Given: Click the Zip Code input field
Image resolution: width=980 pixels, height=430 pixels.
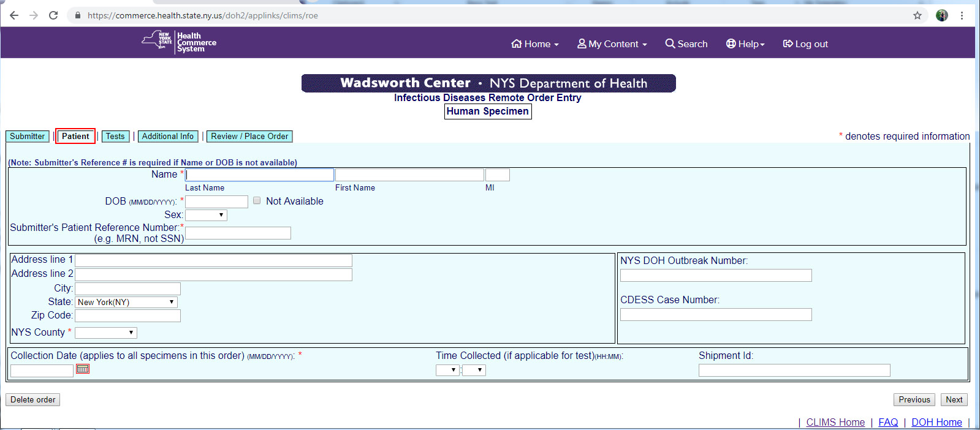Looking at the screenshot, I should click(x=127, y=315).
